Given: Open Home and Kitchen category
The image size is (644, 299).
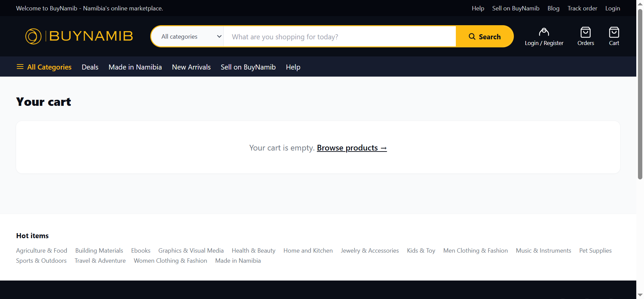Looking at the screenshot, I should (308, 251).
